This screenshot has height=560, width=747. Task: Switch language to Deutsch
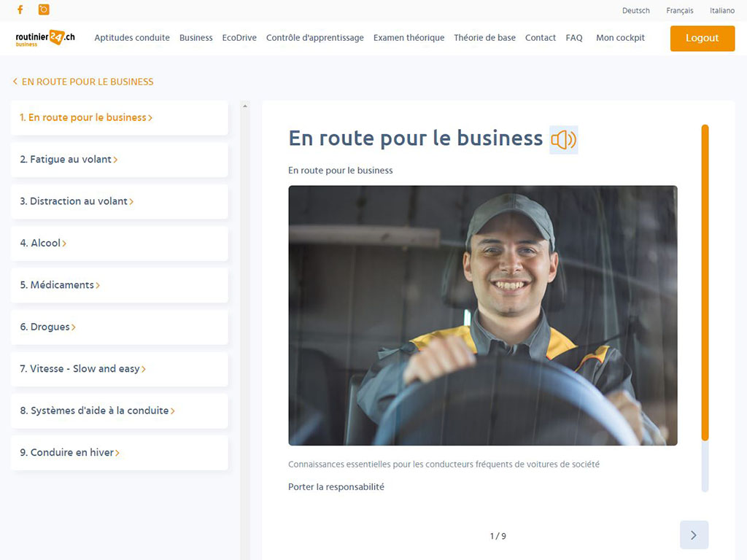635,11
